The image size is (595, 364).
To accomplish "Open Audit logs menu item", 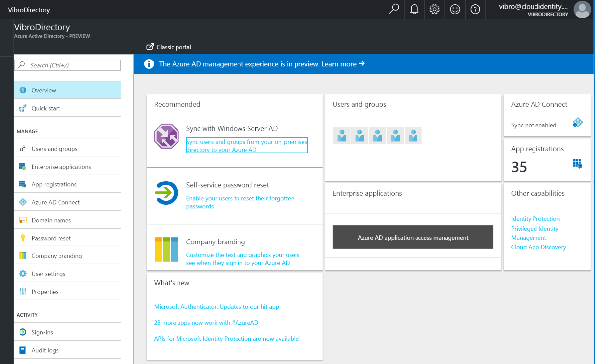I will pyautogui.click(x=67, y=350).
